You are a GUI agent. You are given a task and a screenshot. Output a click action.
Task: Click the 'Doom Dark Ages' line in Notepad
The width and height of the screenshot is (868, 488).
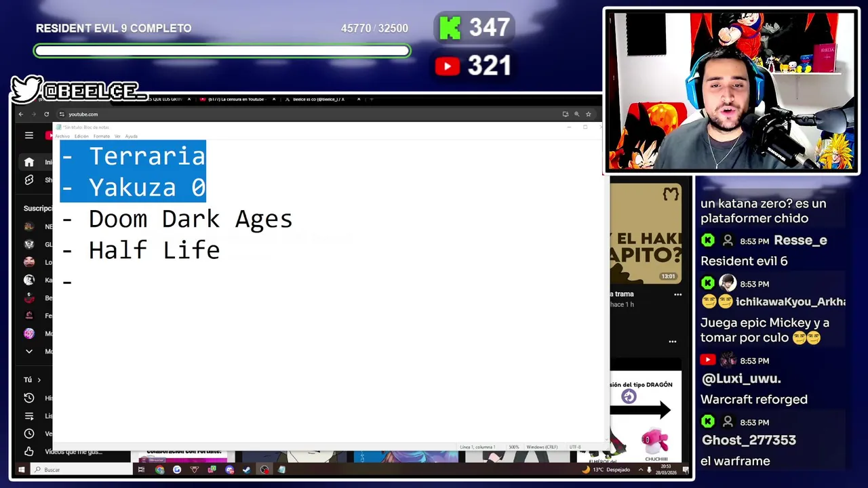pos(177,219)
